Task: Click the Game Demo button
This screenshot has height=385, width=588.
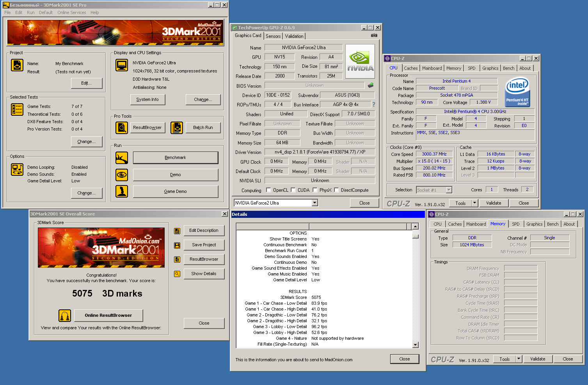Action: [176, 192]
